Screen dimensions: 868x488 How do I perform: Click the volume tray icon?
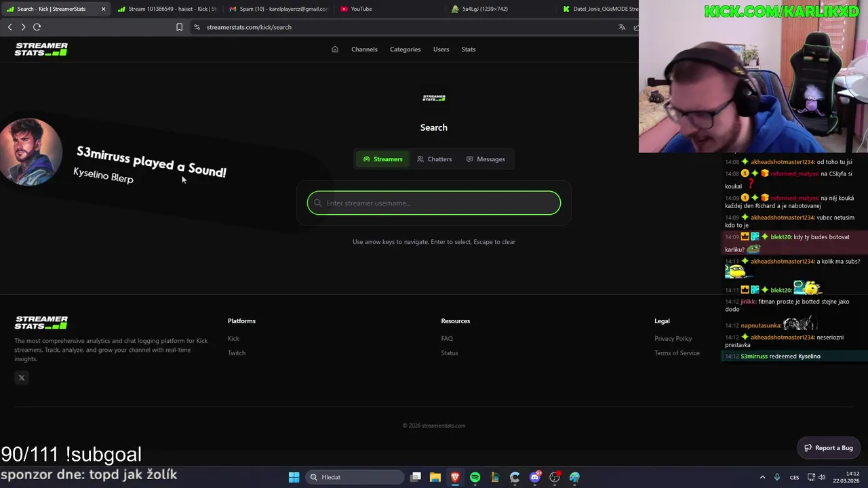(x=822, y=477)
